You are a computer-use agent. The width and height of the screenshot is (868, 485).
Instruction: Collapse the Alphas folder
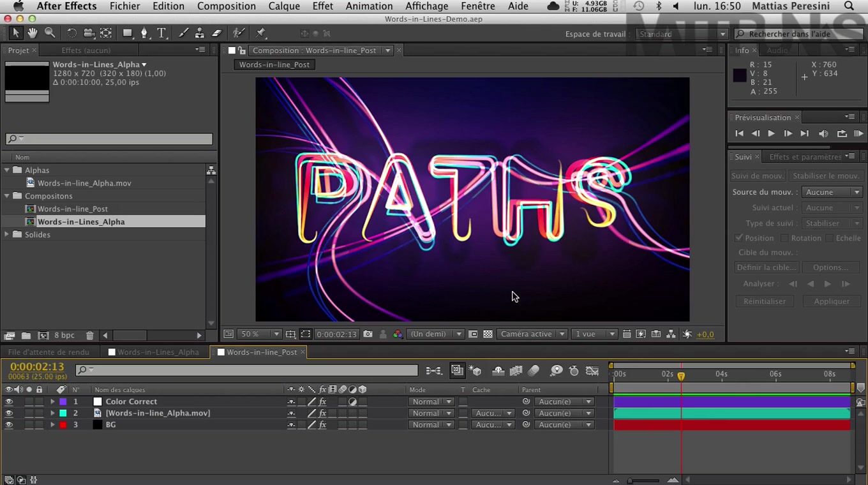click(x=7, y=170)
